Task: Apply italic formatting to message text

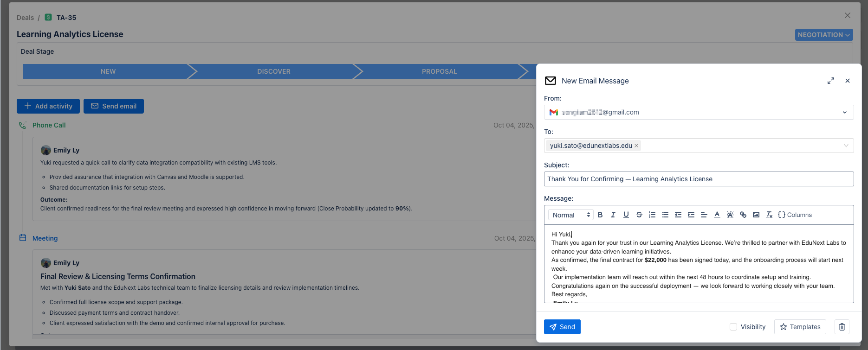Action: tap(613, 215)
